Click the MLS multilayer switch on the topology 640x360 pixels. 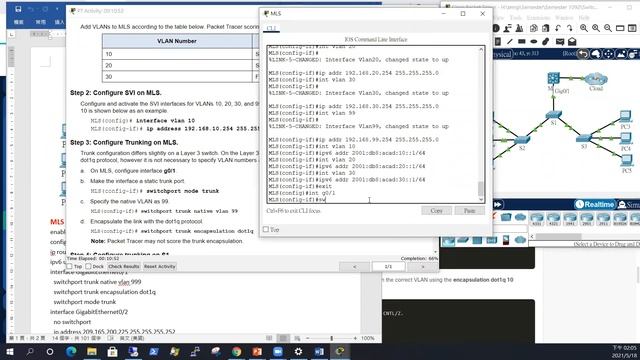pyautogui.click(x=553, y=78)
